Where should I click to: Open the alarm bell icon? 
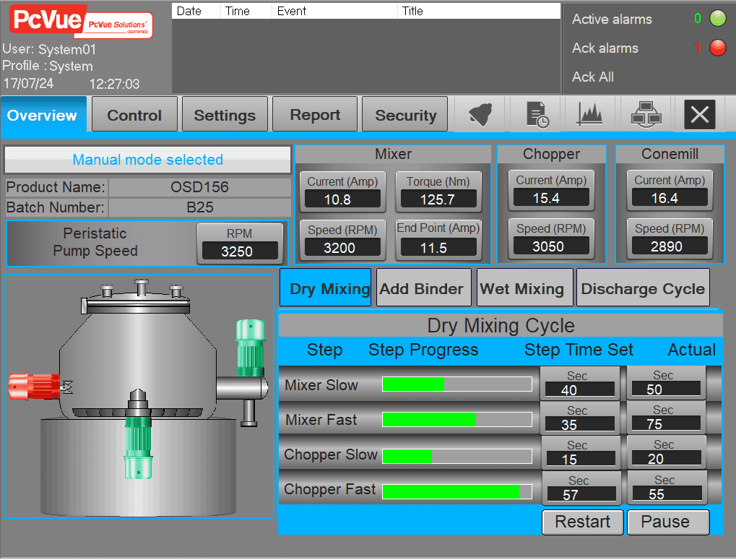(480, 115)
